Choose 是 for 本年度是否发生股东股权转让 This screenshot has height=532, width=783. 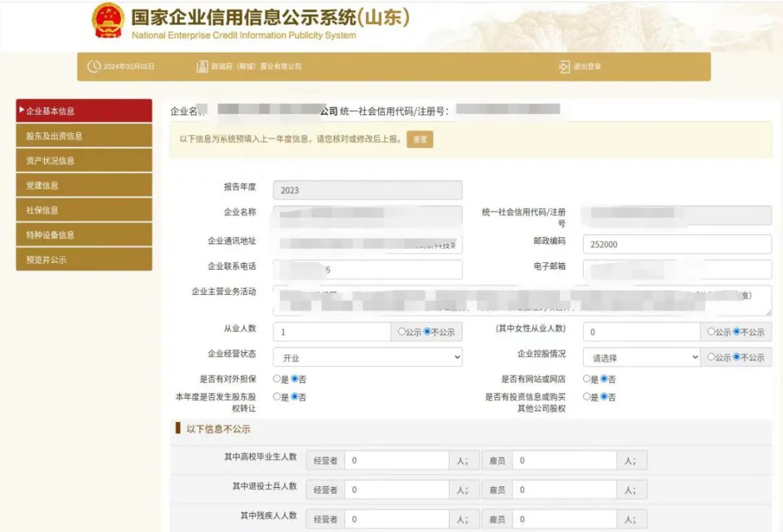click(277, 397)
